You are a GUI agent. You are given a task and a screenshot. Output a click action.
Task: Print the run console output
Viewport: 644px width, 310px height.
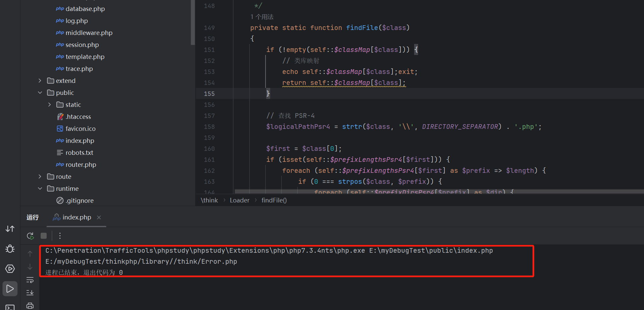pyautogui.click(x=30, y=305)
